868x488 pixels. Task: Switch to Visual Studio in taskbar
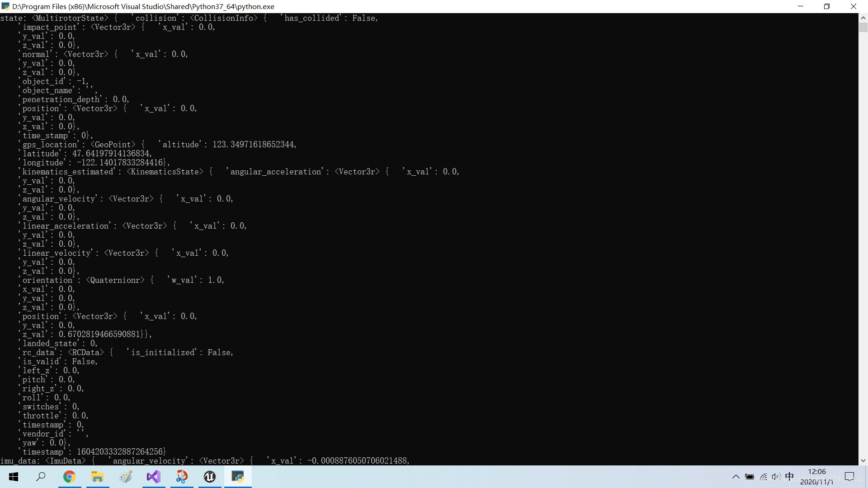(154, 477)
